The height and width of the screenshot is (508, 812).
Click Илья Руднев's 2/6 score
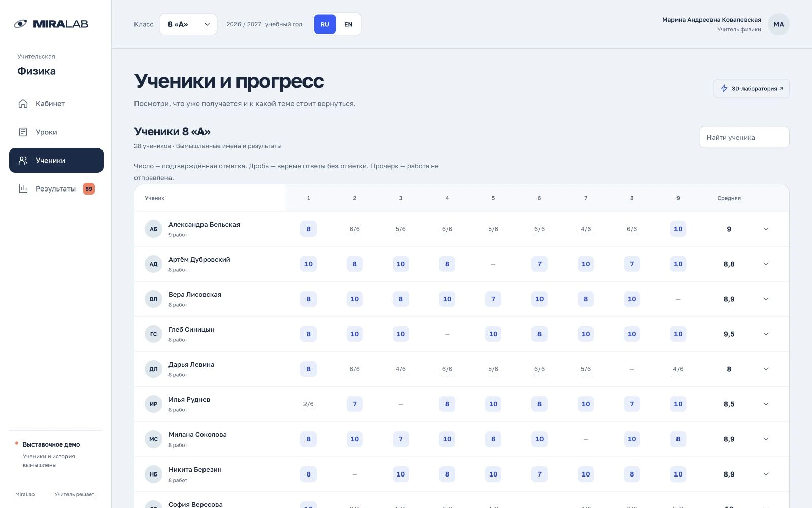click(x=308, y=404)
